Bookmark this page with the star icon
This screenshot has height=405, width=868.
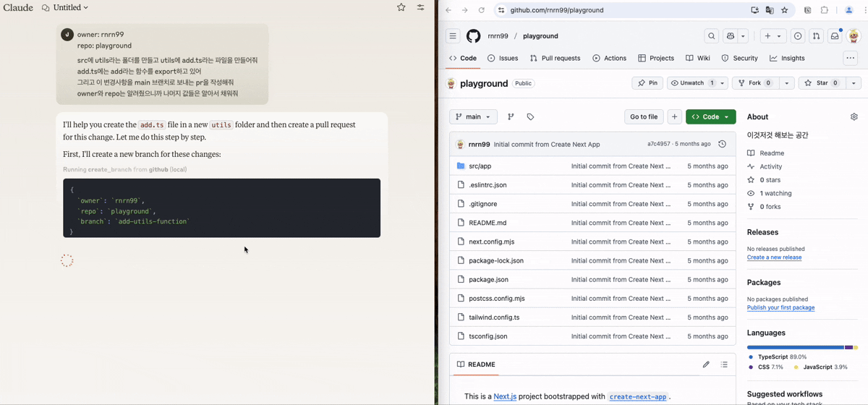pos(785,10)
